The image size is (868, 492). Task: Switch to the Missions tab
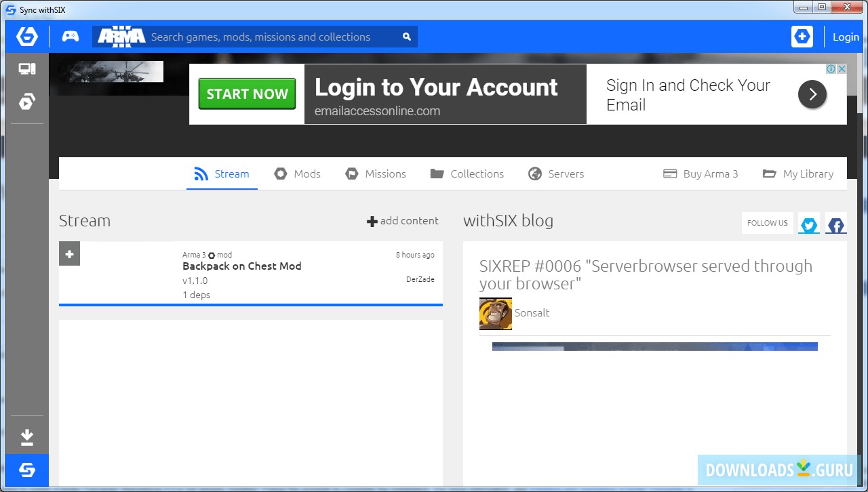[x=376, y=174]
